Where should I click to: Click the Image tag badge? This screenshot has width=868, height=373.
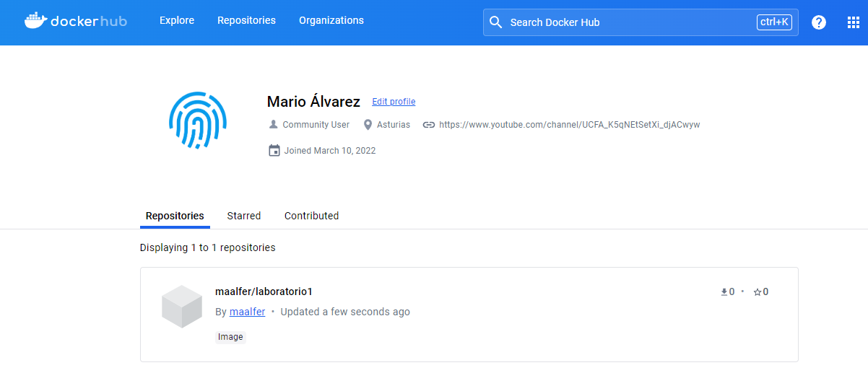tap(230, 337)
